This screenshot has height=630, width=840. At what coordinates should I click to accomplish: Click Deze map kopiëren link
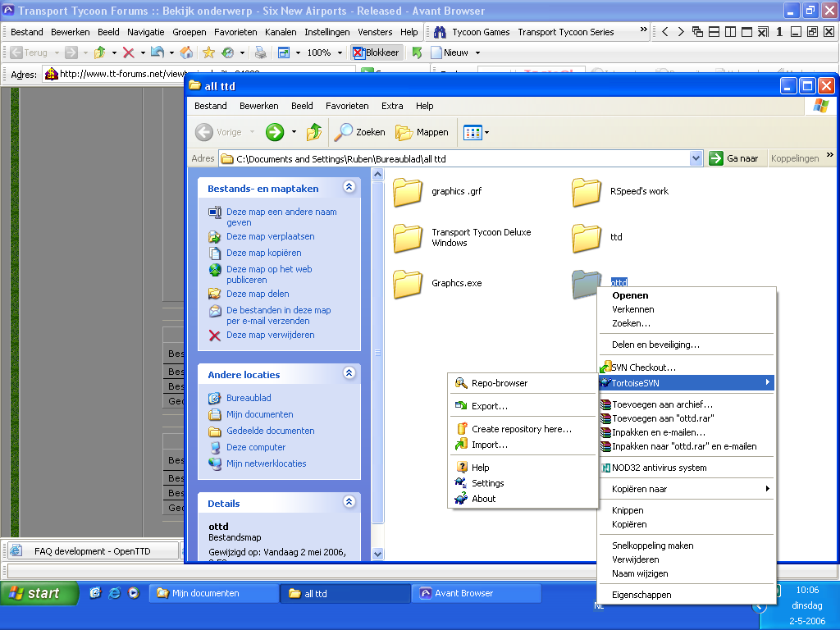[263, 253]
